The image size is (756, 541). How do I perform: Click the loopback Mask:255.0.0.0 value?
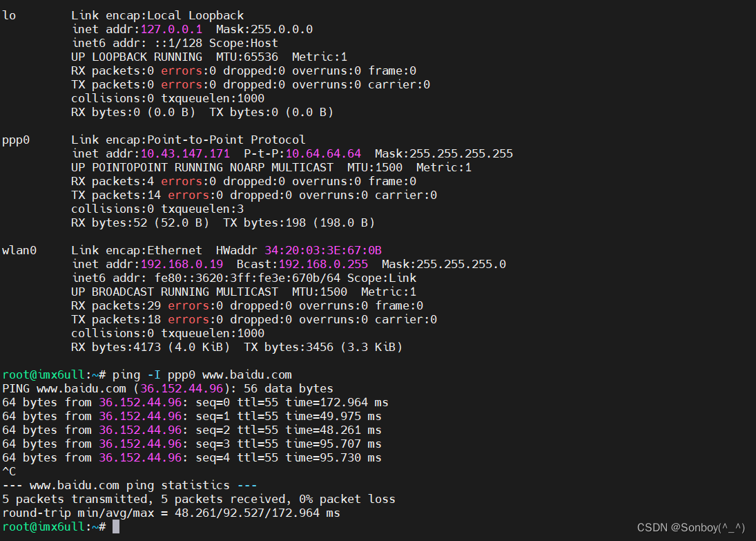coord(264,30)
